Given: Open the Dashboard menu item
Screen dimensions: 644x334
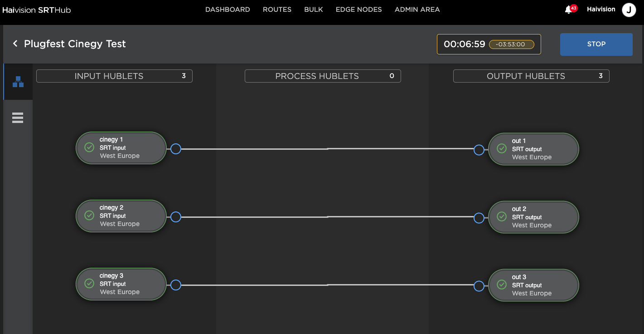Looking at the screenshot, I should [x=228, y=10].
